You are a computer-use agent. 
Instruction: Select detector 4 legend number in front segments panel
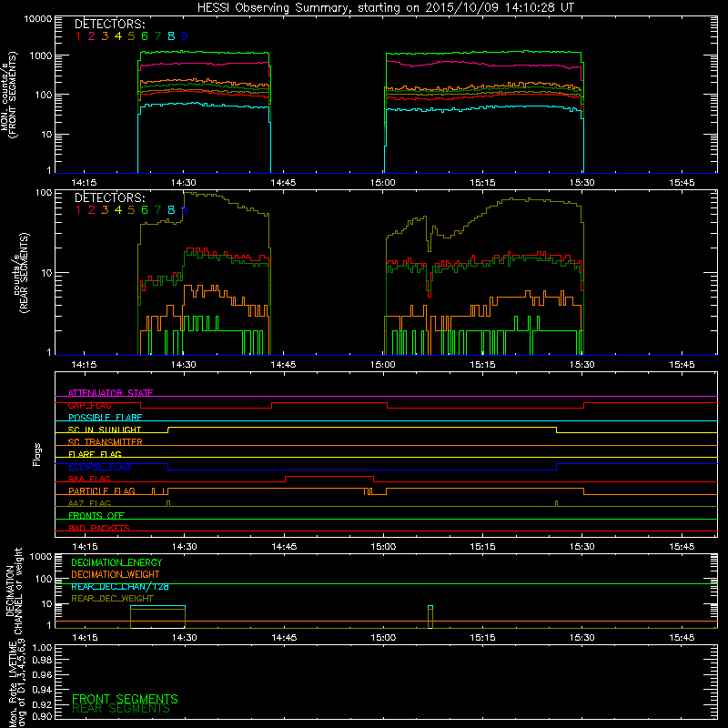click(118, 36)
